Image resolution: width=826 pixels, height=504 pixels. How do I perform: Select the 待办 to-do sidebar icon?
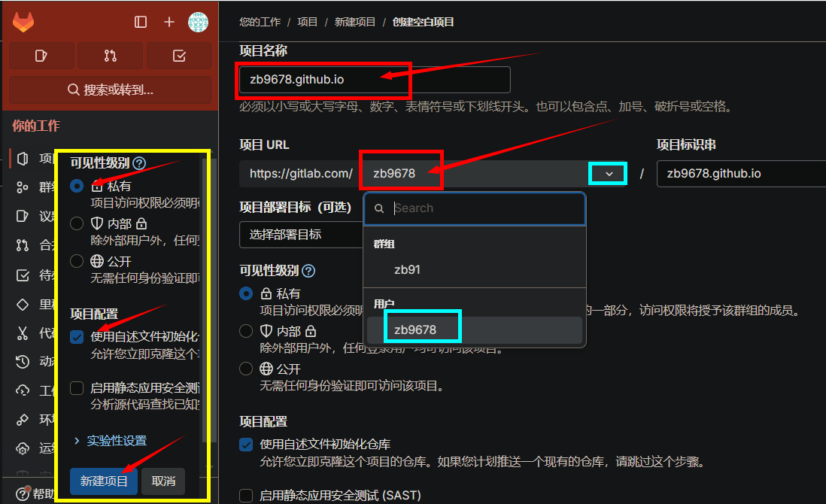click(23, 275)
